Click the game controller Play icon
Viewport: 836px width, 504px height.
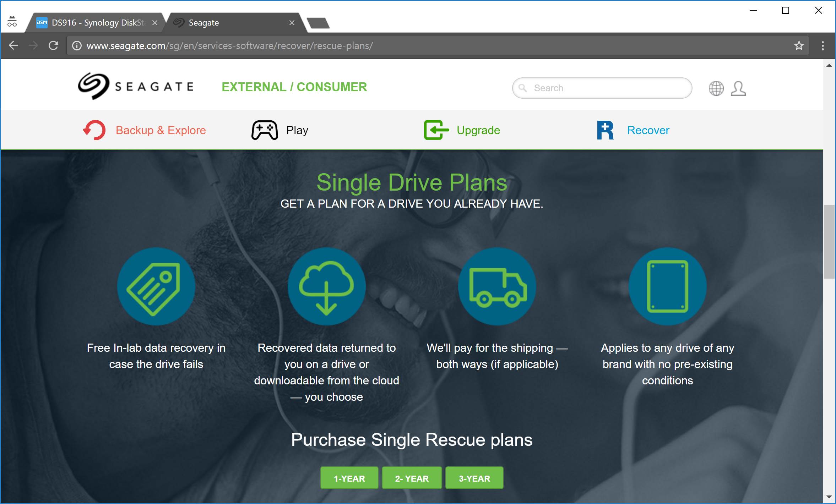click(x=265, y=130)
